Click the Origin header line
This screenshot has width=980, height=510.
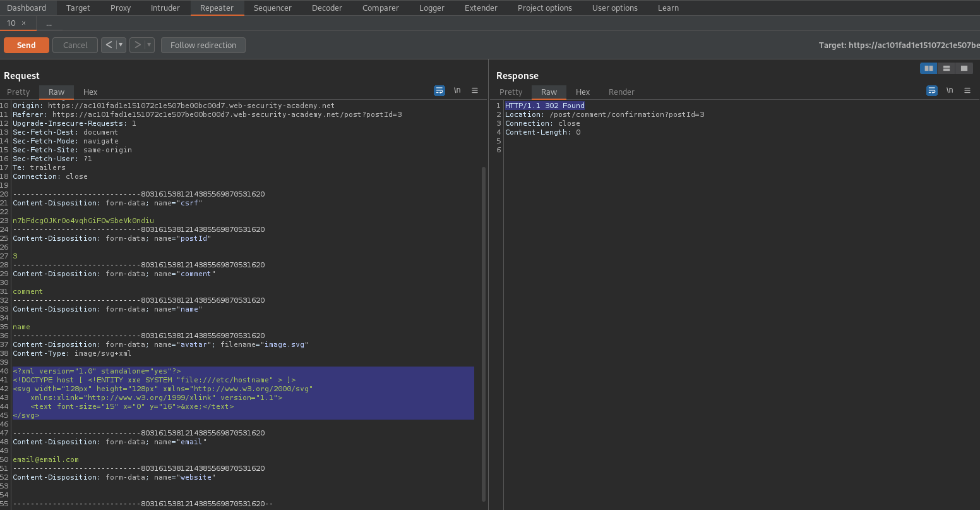click(174, 106)
